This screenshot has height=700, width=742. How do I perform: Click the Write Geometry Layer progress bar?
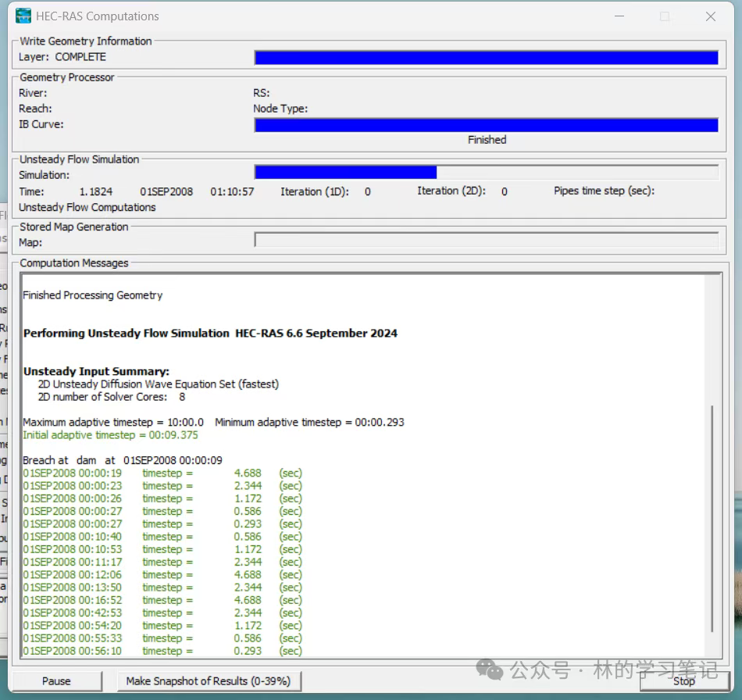pyautogui.click(x=486, y=57)
